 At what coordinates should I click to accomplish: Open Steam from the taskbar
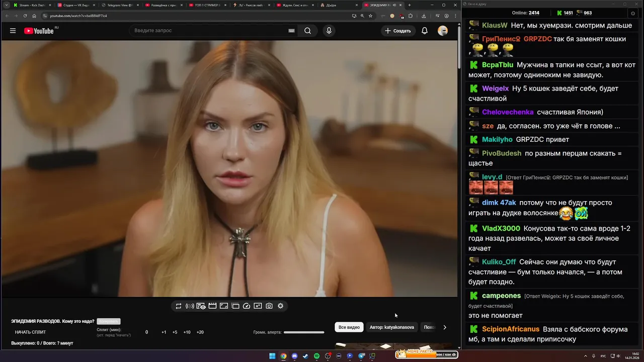pyautogui.click(x=305, y=356)
